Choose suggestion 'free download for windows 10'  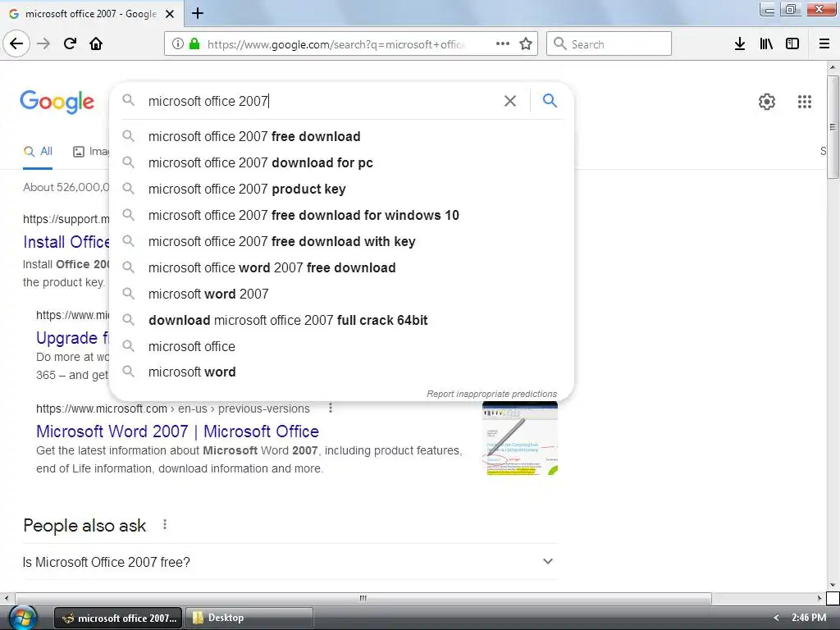coord(341,216)
